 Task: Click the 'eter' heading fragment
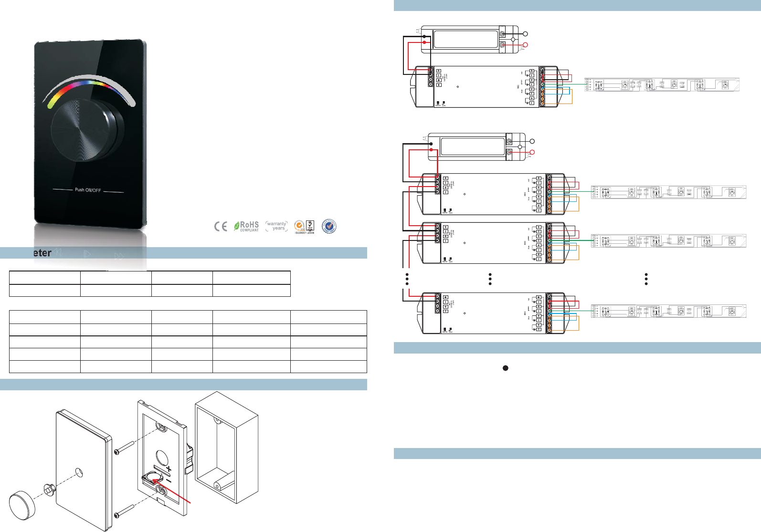point(42,253)
